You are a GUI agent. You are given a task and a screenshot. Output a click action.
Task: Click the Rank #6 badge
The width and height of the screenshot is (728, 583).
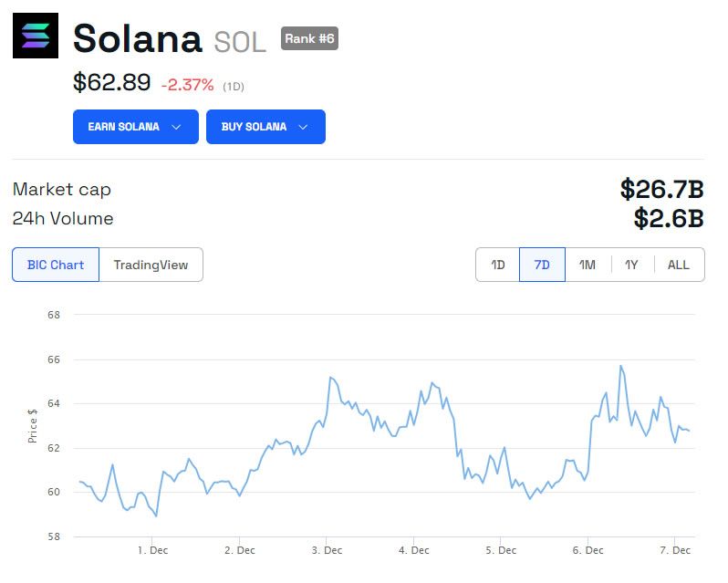coord(309,38)
